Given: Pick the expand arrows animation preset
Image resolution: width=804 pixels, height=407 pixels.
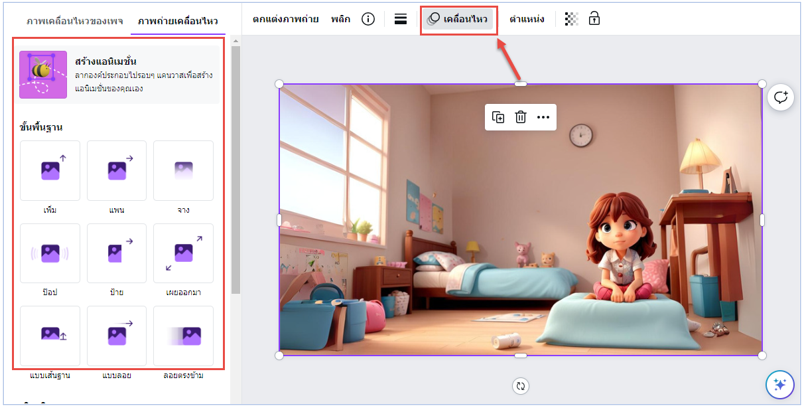Looking at the screenshot, I should (x=183, y=253).
